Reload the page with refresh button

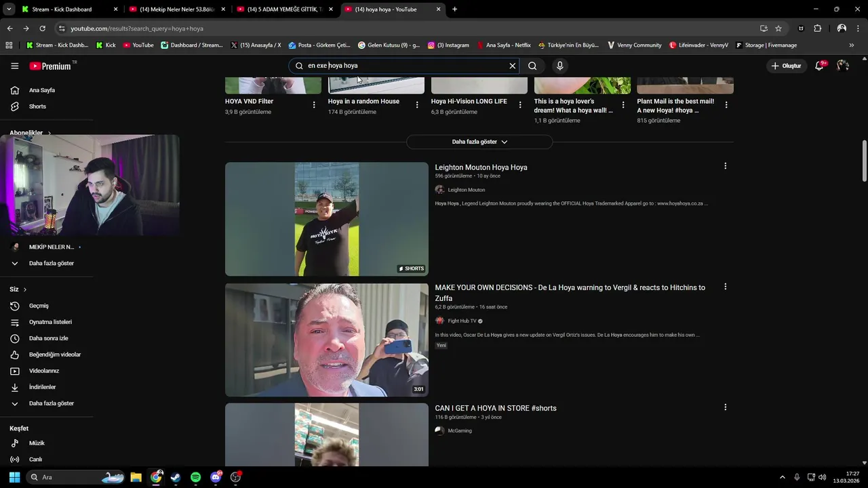pyautogui.click(x=42, y=28)
